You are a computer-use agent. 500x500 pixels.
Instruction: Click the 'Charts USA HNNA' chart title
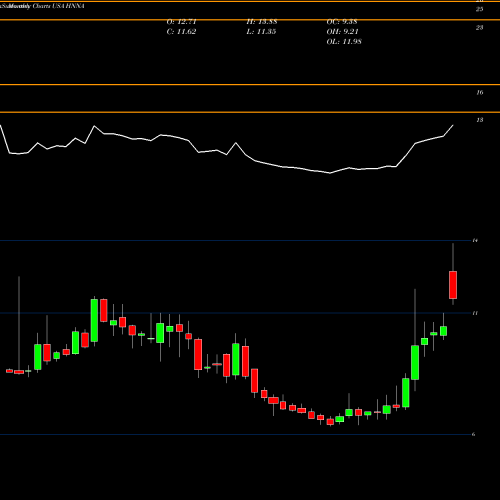[58, 6]
